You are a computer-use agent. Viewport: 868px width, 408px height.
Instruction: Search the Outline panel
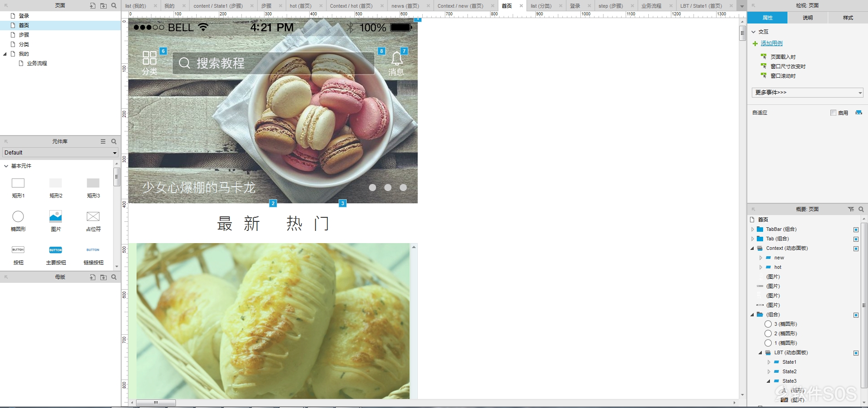(861, 209)
